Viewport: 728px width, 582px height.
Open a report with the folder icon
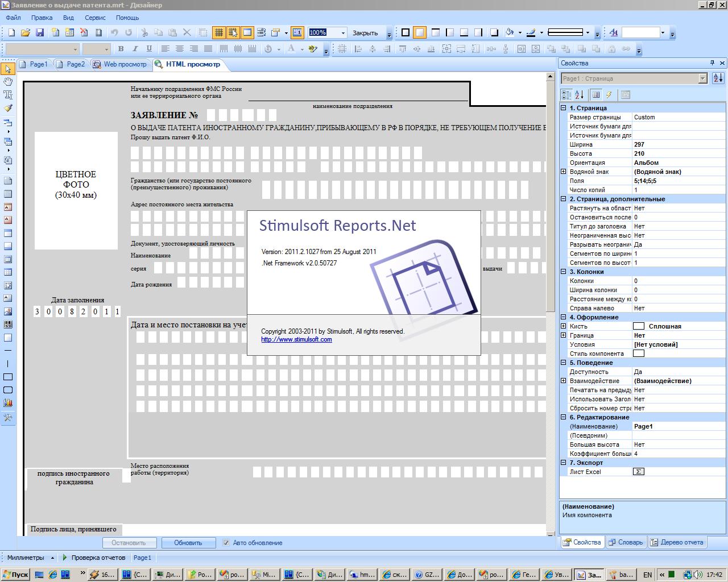coord(26,33)
